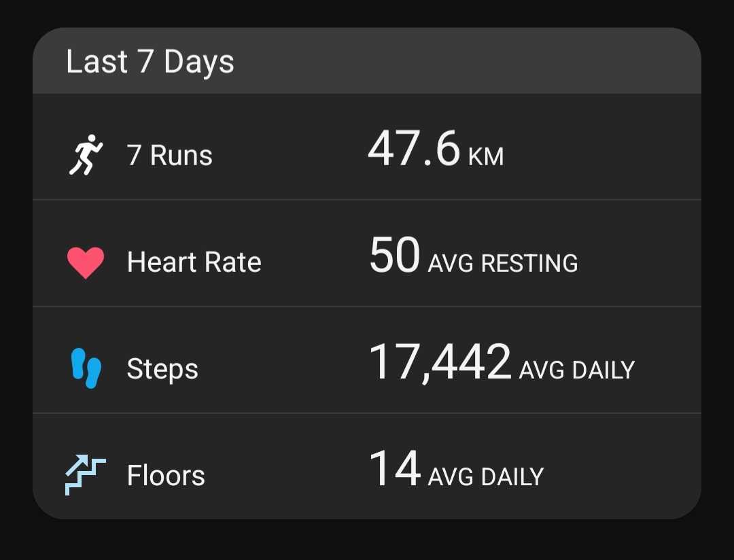
Task: Select the Floors label
Action: pos(167,475)
